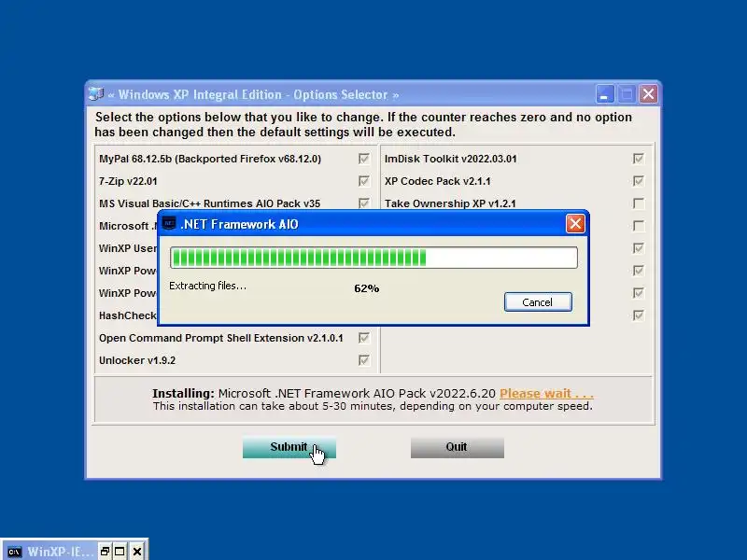Click the WinXP-IE taskbar command prompt icon
Viewport: 747px width, 560px height.
tap(14, 552)
